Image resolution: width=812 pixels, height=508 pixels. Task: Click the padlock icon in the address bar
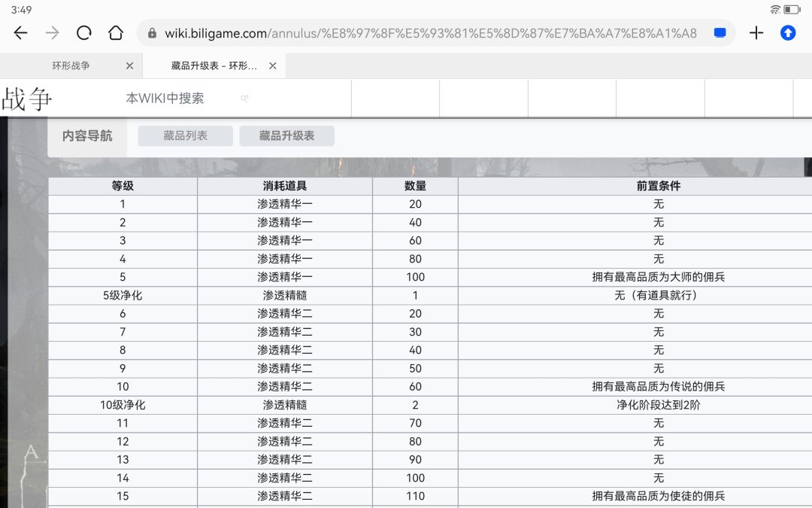pos(152,33)
